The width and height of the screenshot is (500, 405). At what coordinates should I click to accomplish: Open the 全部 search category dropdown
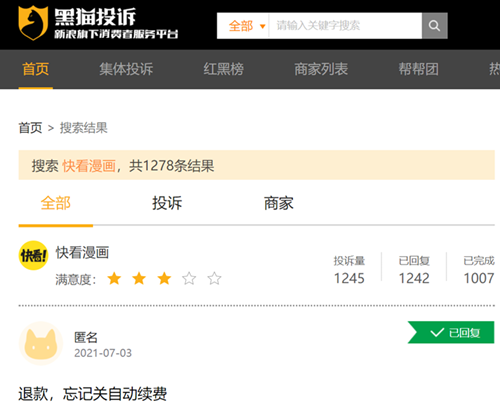point(247,26)
